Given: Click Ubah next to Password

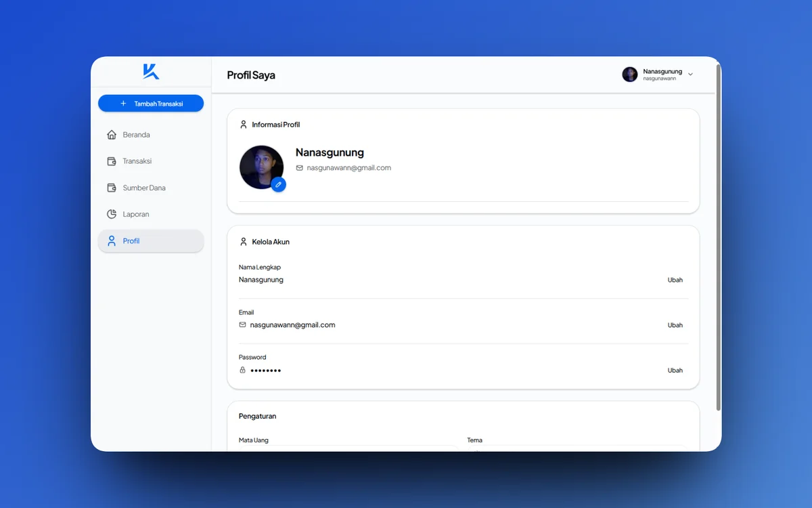Looking at the screenshot, I should (675, 371).
